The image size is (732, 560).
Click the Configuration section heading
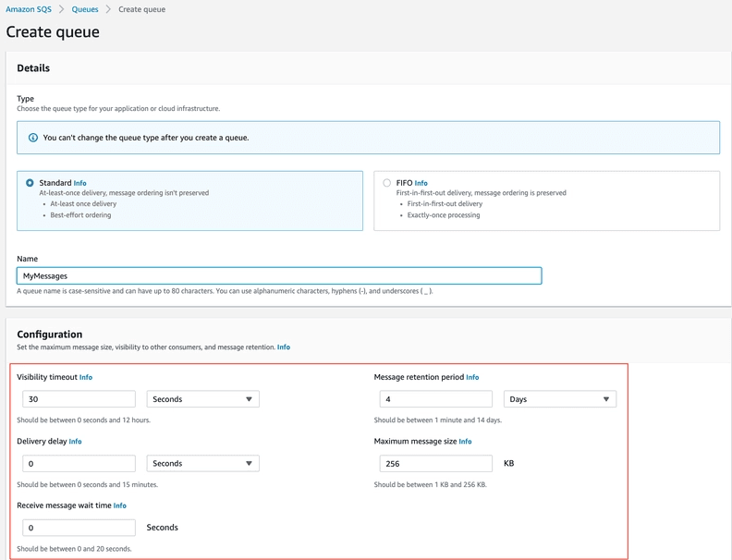[x=50, y=335]
